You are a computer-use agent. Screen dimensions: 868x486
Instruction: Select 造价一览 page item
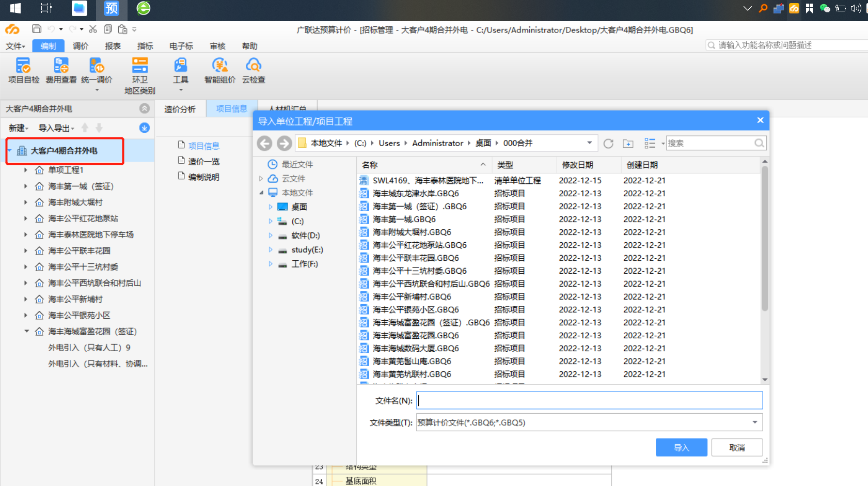(203, 161)
